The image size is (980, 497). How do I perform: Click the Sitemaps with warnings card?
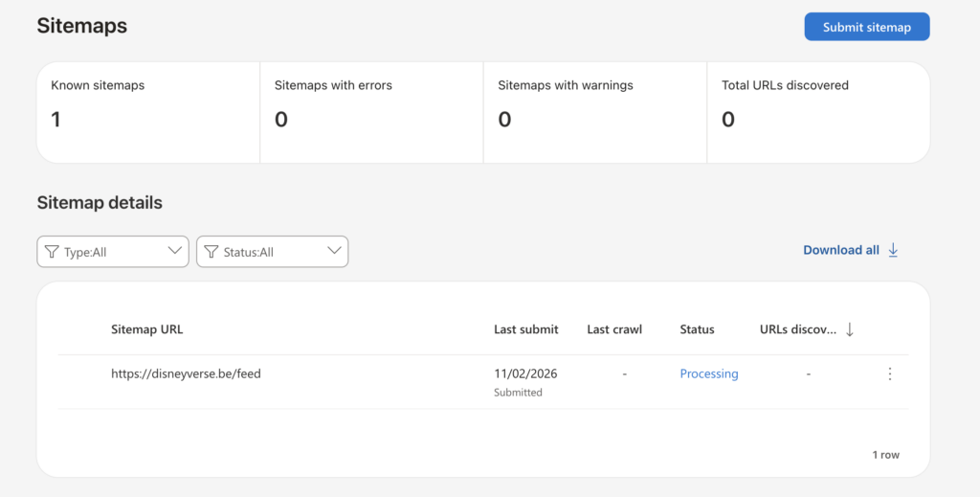point(594,112)
